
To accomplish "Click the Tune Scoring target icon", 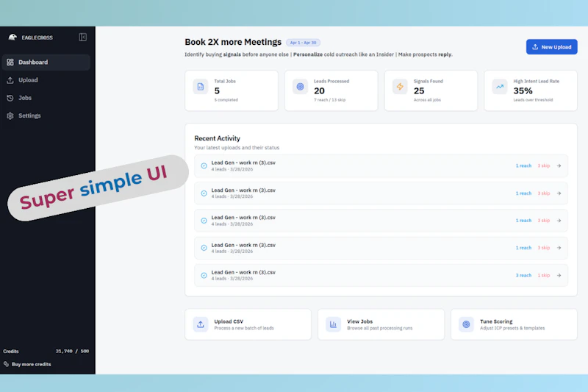I will click(466, 324).
